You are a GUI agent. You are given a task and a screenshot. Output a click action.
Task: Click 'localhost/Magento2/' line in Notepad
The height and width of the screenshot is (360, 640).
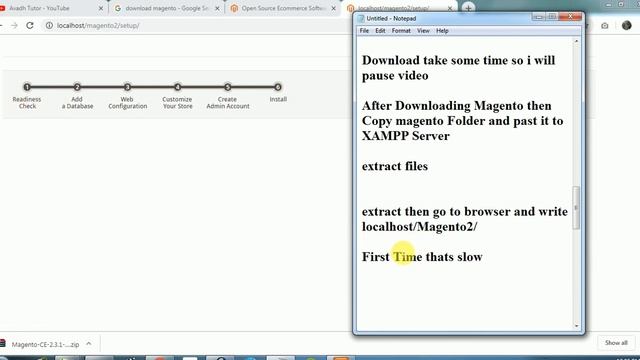click(419, 227)
